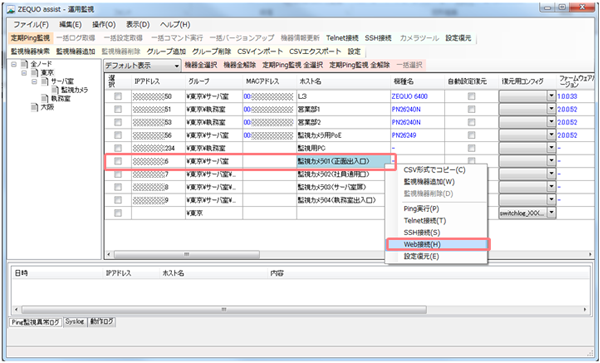Click the 監視機器追加 toolbar button

76,51
